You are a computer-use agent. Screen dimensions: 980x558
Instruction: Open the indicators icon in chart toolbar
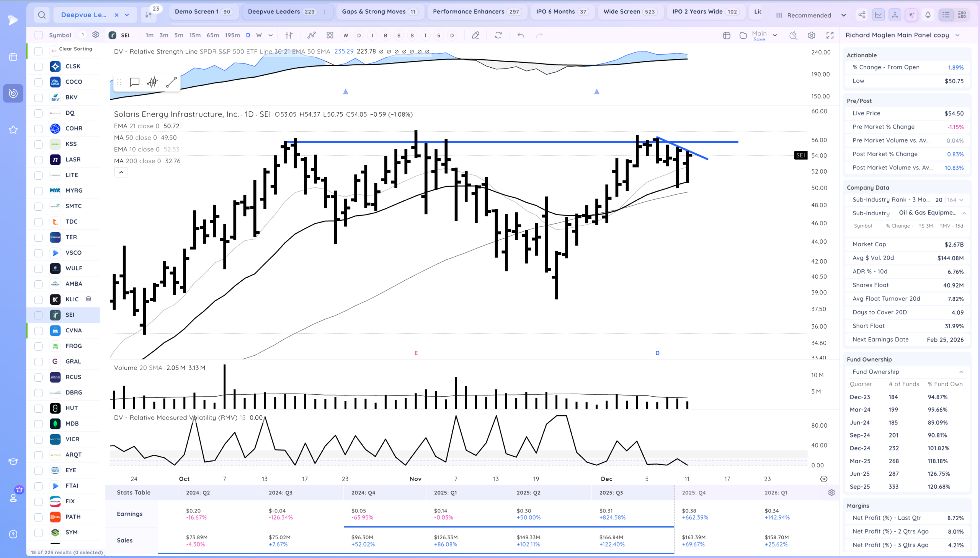311,35
